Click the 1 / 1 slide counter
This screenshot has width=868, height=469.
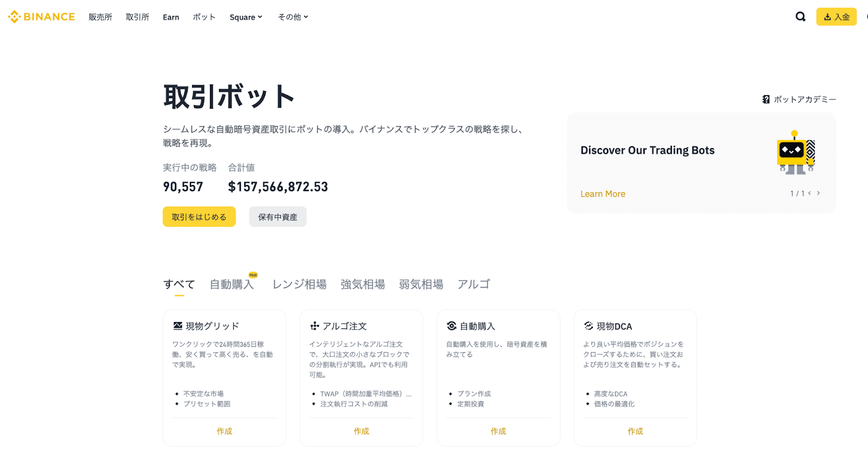797,193
